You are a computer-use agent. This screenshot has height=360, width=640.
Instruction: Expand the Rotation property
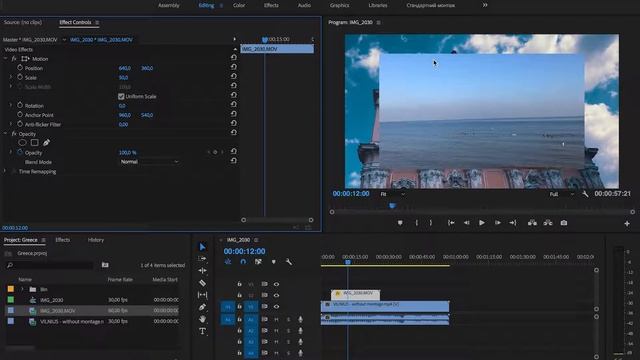click(x=11, y=105)
